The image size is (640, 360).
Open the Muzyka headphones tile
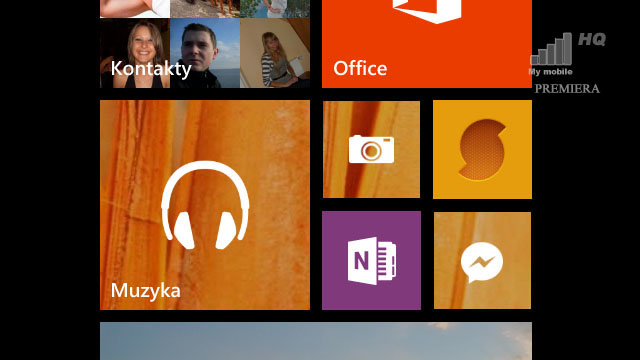click(205, 205)
